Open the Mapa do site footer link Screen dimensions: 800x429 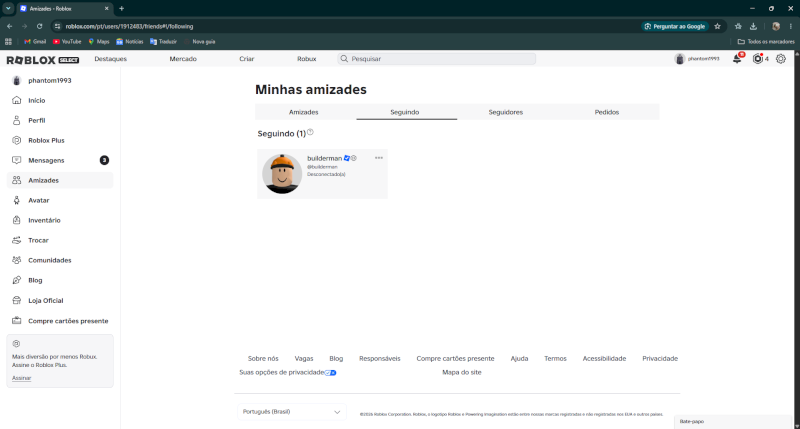pyautogui.click(x=462, y=372)
